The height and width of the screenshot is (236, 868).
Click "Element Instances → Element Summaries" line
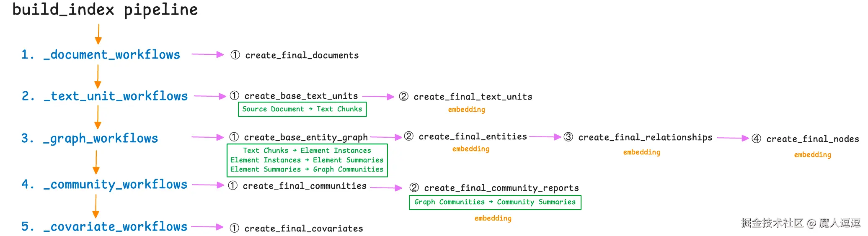307,160
